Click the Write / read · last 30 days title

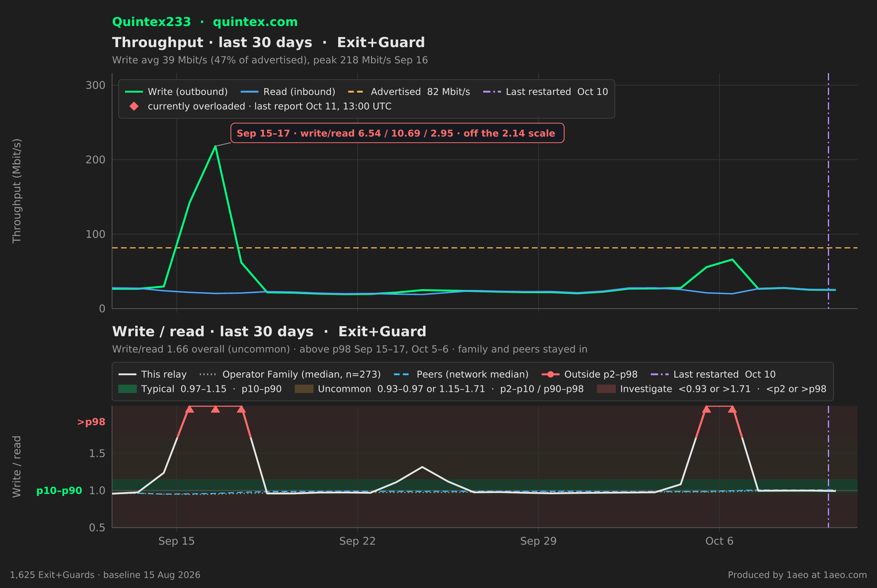coord(269,332)
